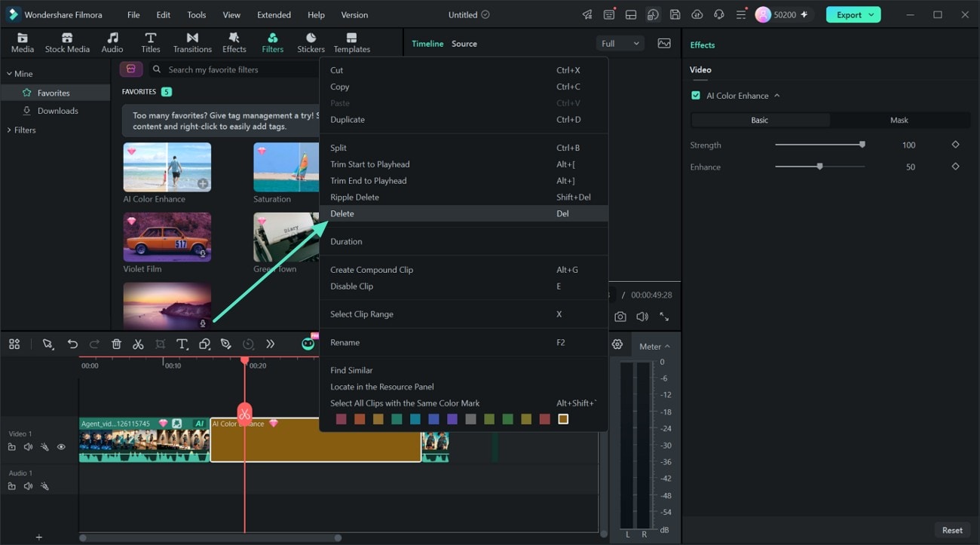Choose the text T tool in timeline toolbar

click(x=182, y=344)
